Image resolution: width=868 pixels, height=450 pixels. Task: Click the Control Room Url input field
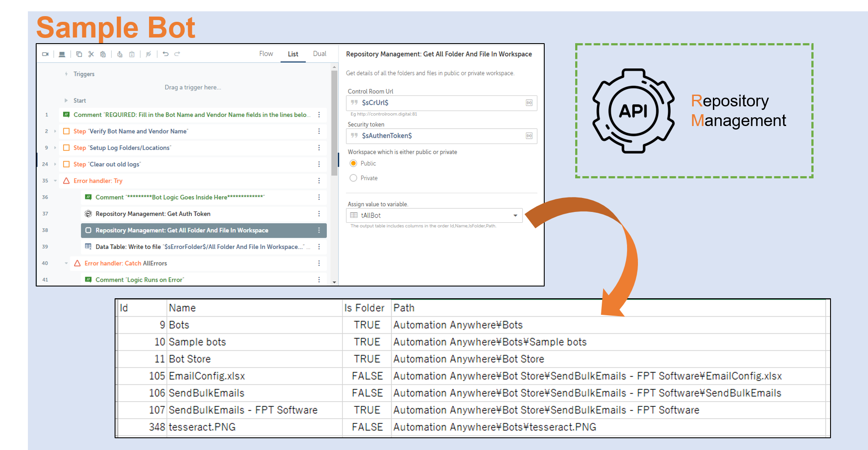coord(440,103)
